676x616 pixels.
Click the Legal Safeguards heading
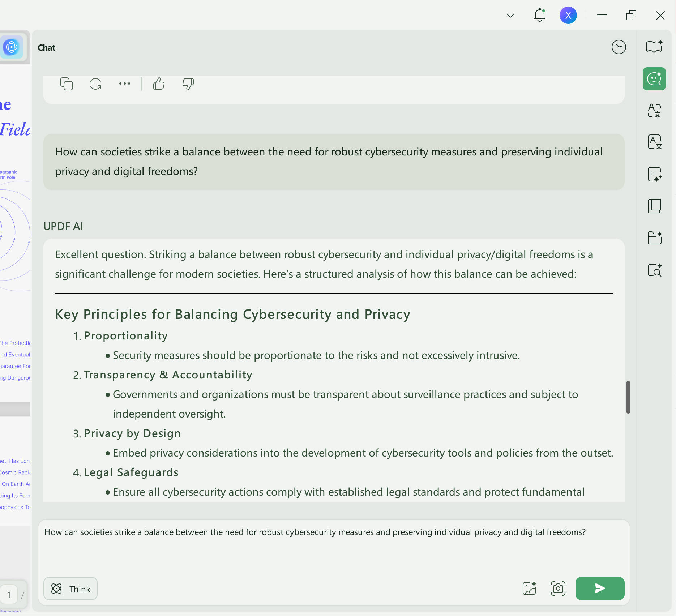(131, 472)
